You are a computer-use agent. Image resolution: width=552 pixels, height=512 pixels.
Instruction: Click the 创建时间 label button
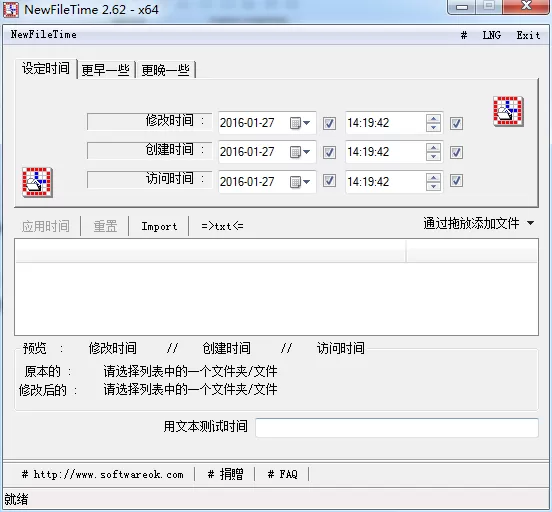coord(150,151)
